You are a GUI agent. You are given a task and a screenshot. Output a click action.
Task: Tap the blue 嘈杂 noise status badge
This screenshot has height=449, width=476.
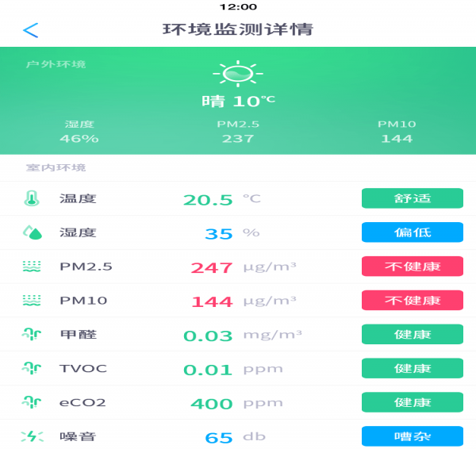(413, 436)
